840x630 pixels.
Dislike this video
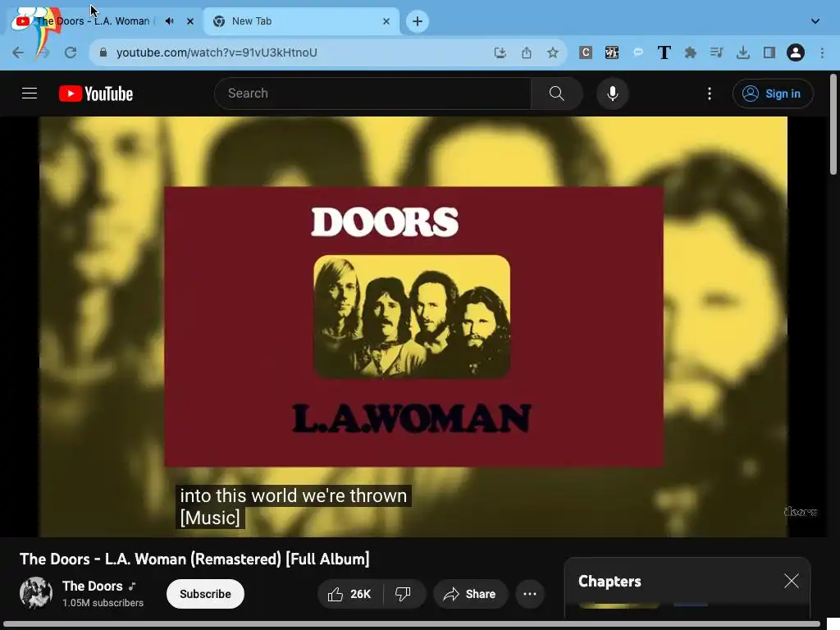click(x=404, y=594)
